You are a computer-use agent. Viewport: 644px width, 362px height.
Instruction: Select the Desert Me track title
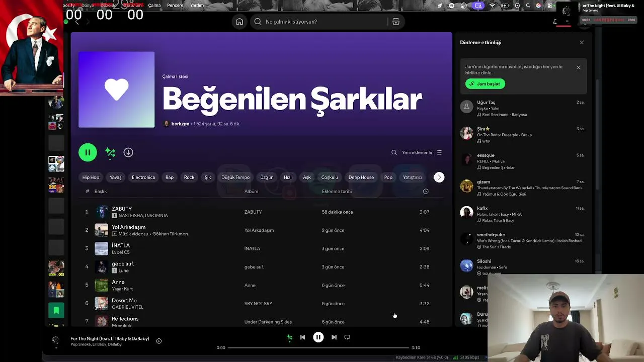(x=124, y=301)
